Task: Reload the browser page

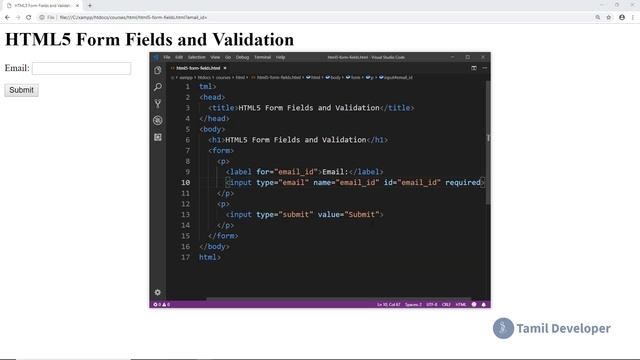Action: coord(29,18)
